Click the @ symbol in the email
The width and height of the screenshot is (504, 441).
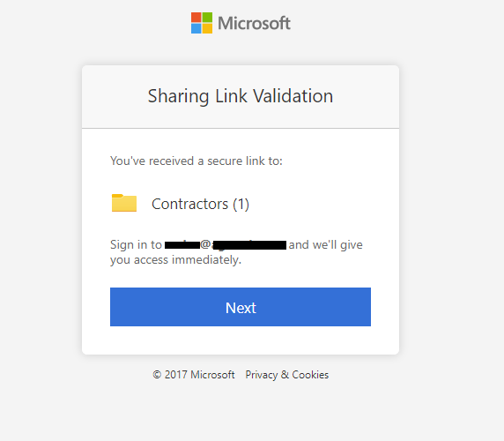205,244
